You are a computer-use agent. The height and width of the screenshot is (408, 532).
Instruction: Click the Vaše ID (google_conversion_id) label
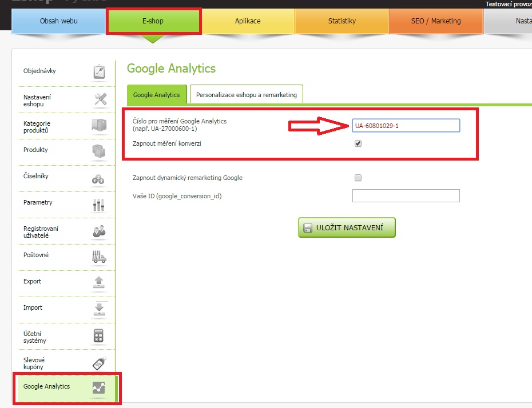177,196
